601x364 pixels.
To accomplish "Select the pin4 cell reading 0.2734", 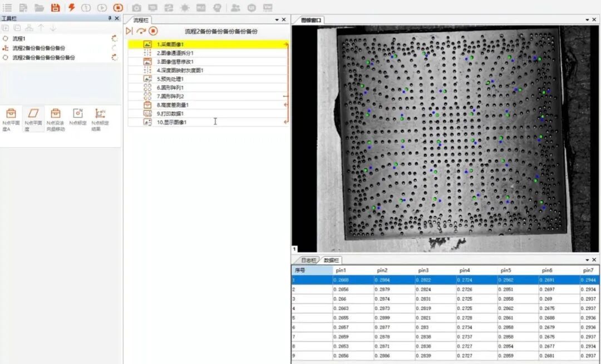I will point(477,328).
